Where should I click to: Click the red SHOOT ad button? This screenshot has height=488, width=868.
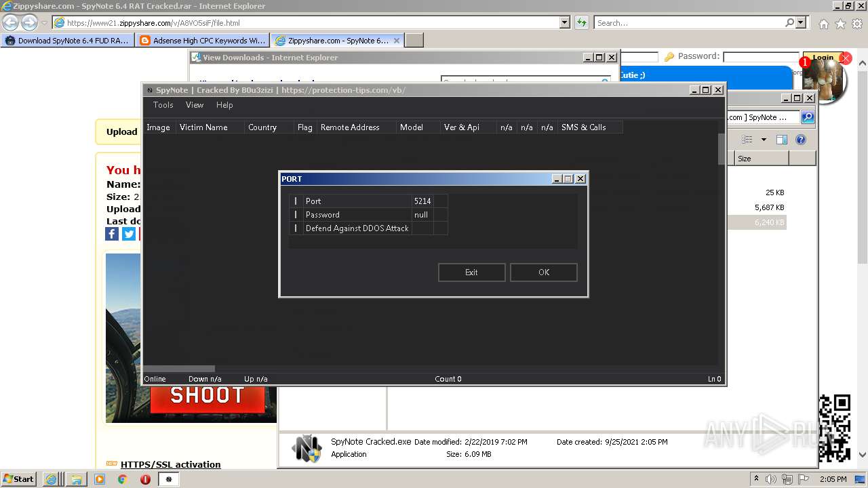coord(207,396)
